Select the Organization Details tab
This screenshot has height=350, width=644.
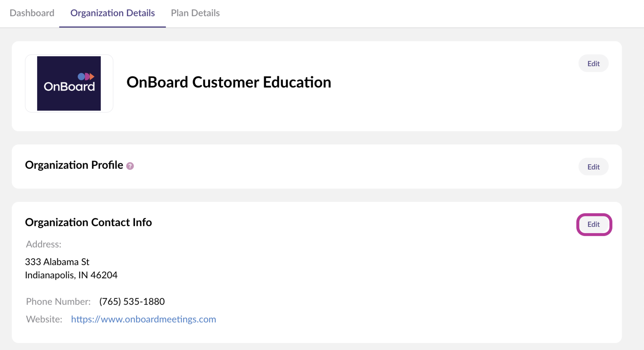[113, 13]
